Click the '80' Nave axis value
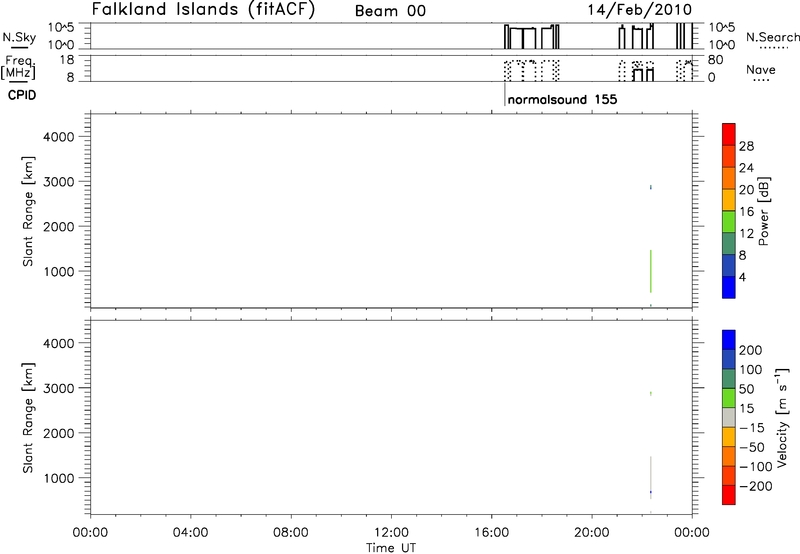800x554 pixels. pos(715,60)
